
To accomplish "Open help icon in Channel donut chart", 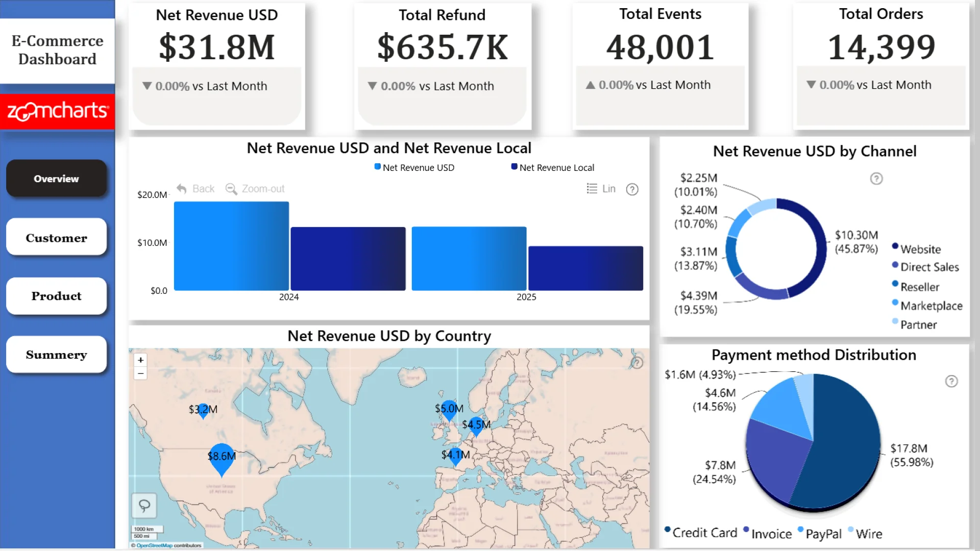I will pyautogui.click(x=876, y=179).
